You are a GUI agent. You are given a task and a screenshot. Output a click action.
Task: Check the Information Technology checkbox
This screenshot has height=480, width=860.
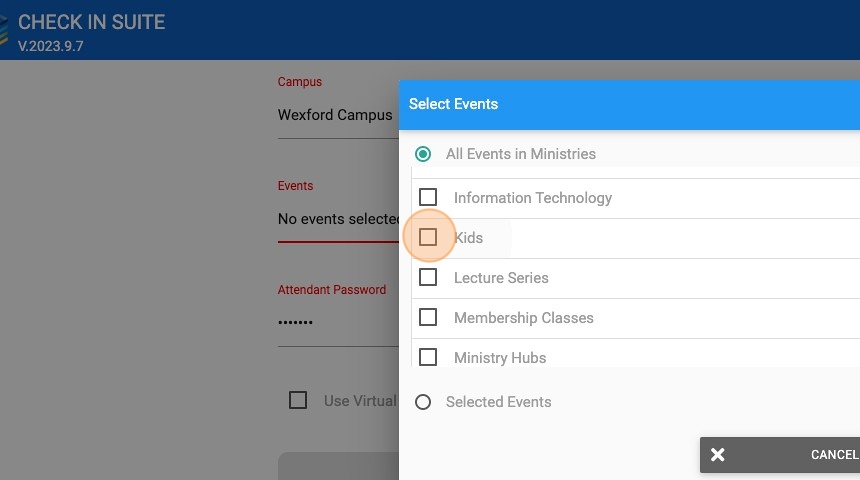[x=428, y=197]
